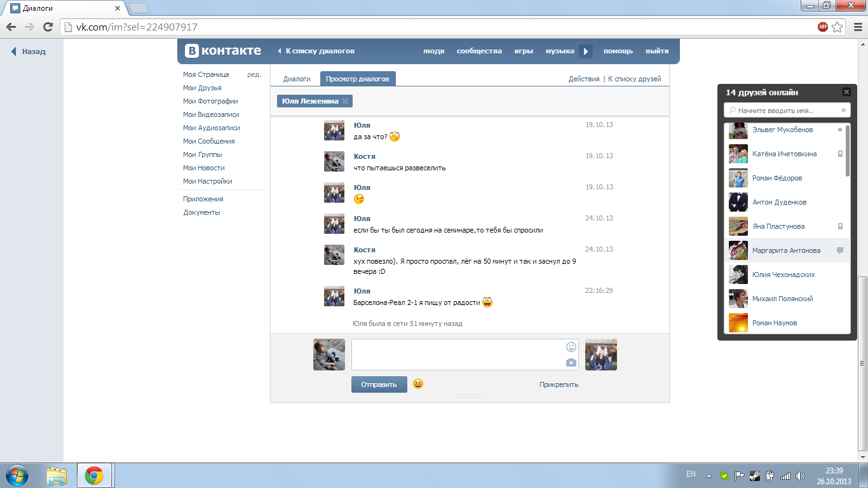Click помощь in the header

click(618, 51)
